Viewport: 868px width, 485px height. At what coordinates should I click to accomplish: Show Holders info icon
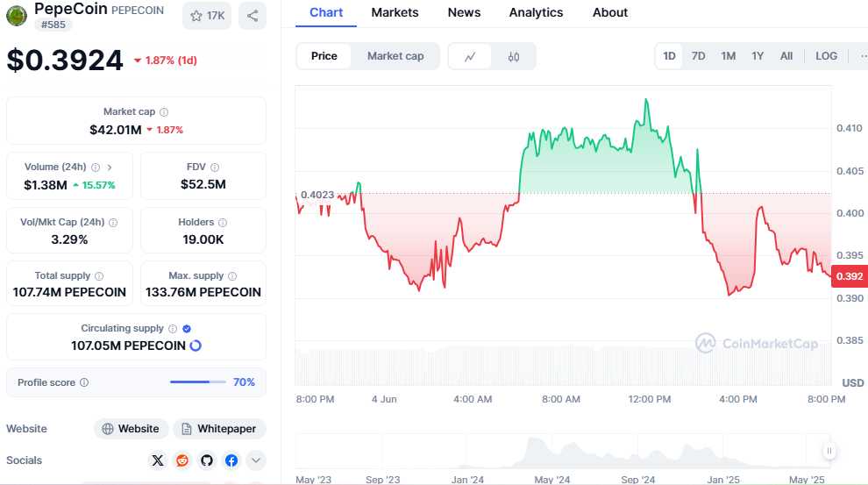[x=223, y=223]
